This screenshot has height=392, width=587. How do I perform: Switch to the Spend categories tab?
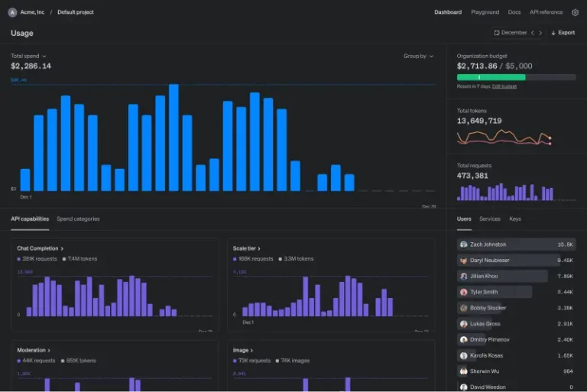click(x=78, y=219)
